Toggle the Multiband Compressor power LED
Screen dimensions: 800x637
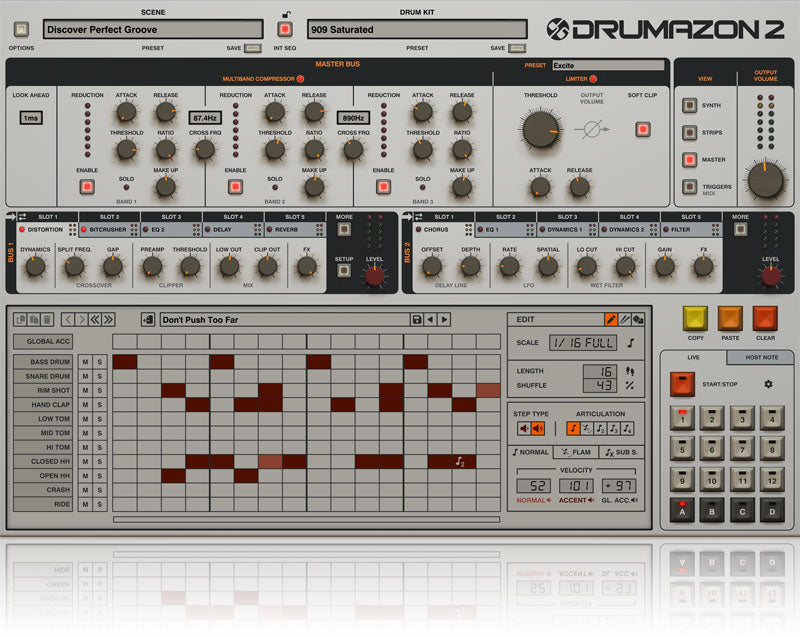[x=301, y=79]
